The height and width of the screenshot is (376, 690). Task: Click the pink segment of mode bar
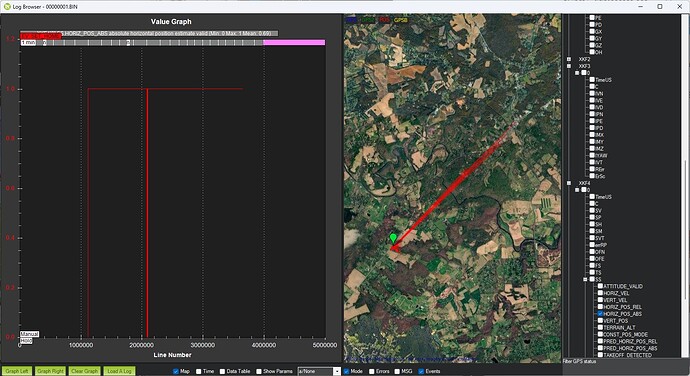click(x=294, y=43)
